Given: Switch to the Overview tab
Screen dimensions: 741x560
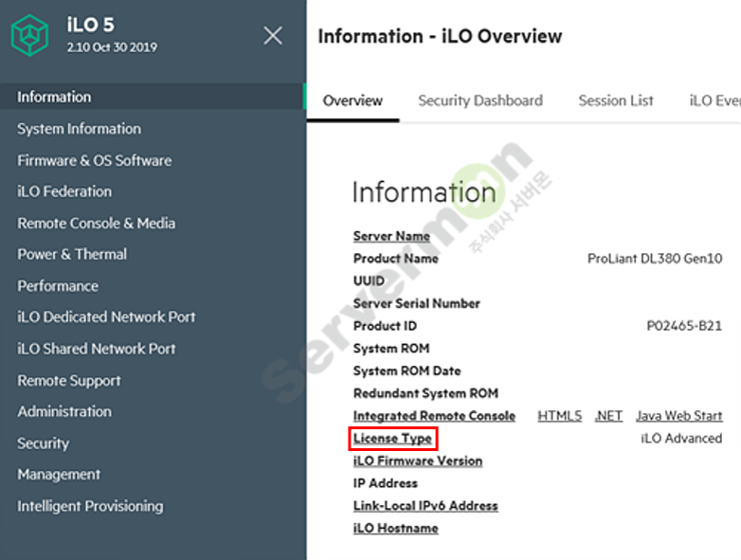Looking at the screenshot, I should pyautogui.click(x=352, y=100).
